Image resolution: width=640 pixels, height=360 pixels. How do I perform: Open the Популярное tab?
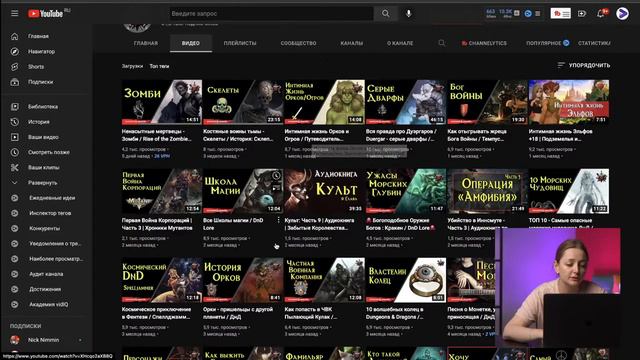(x=547, y=43)
